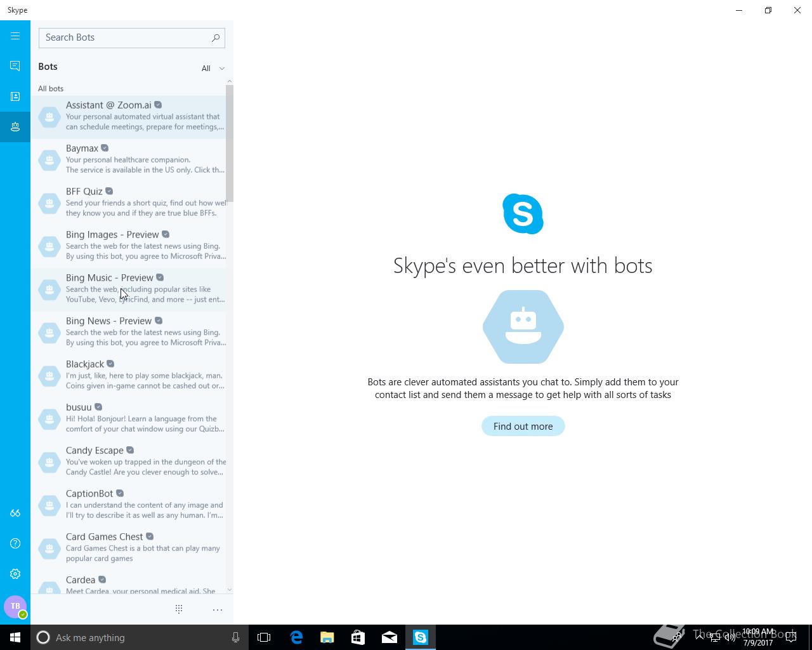
Task: Click the Blackjack bot description text
Action: coord(145,381)
